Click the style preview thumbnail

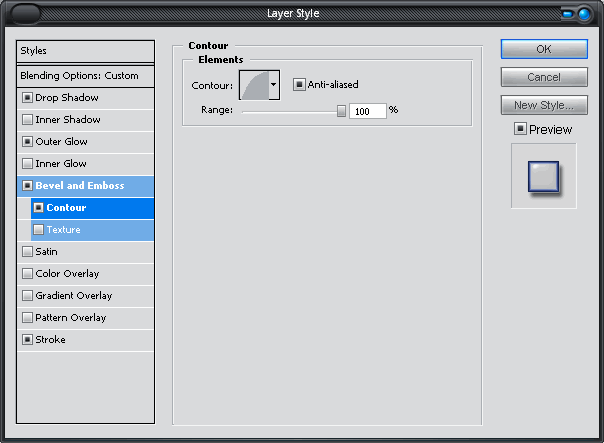pos(543,176)
